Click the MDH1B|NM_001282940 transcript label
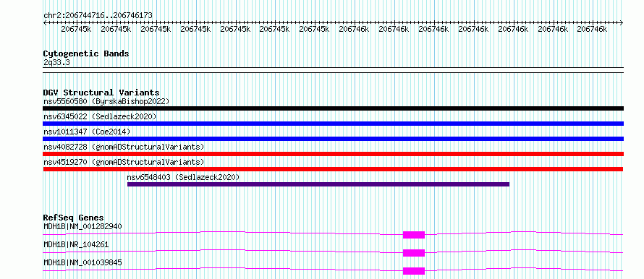Screen dimensions: 644x279 (82, 226)
